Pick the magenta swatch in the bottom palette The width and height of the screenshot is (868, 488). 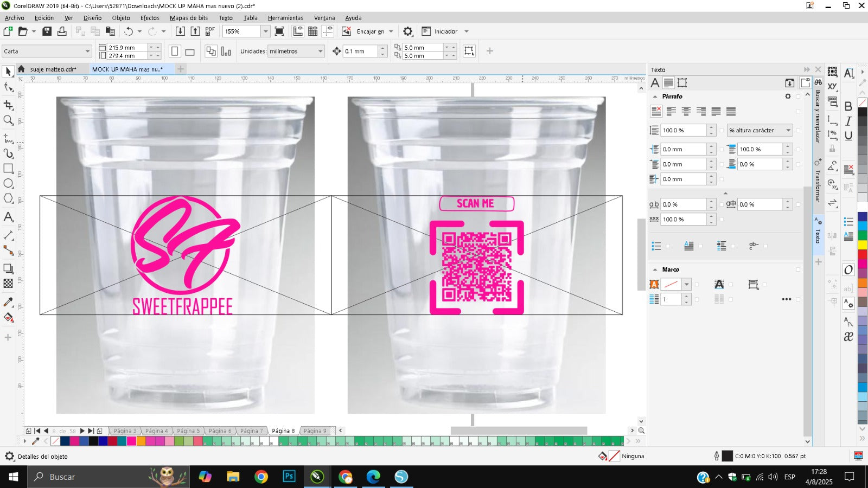[131, 441]
